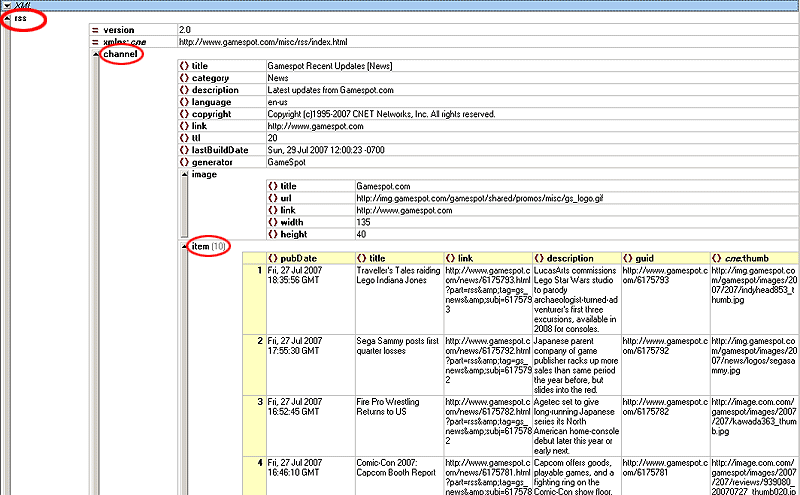Image resolution: width=800 pixels, height=495 pixels.
Task: Collapse the rss root node
Action: click(x=7, y=18)
